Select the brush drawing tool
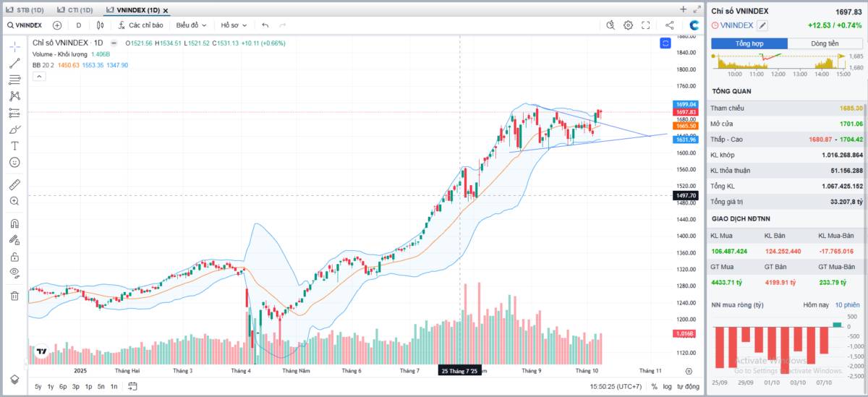868x397 pixels. (14, 129)
